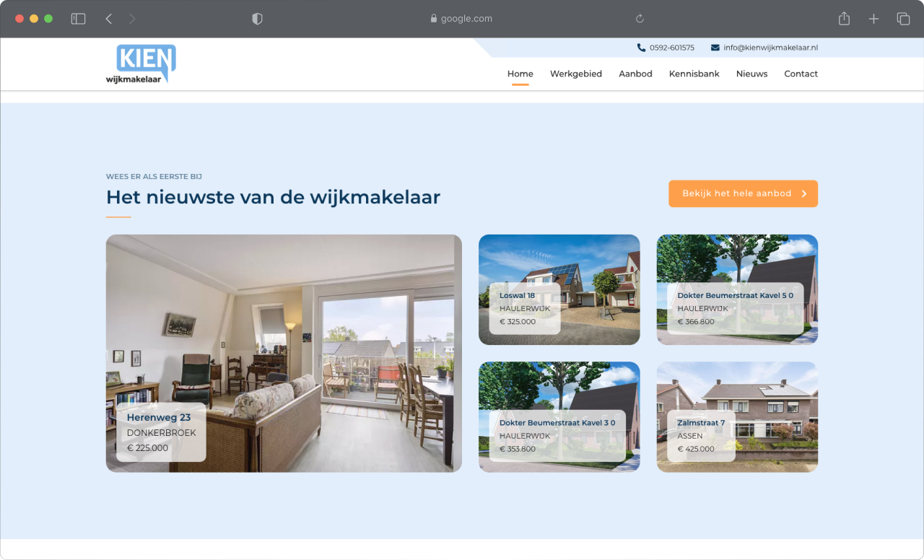Click the privacy shield icon
924x560 pixels.
(257, 19)
